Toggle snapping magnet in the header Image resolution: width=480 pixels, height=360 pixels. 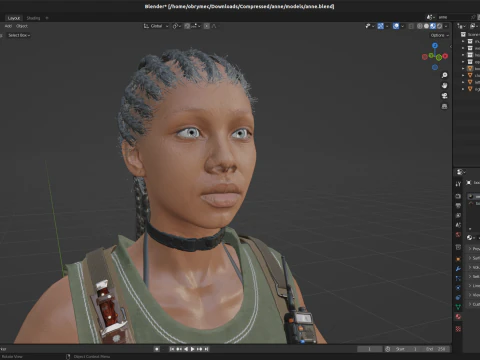187,26
